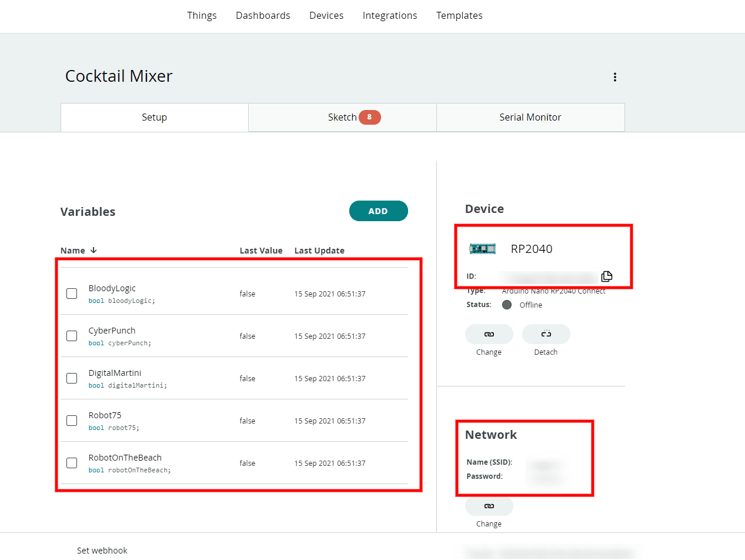Copy the device ID

point(607,276)
